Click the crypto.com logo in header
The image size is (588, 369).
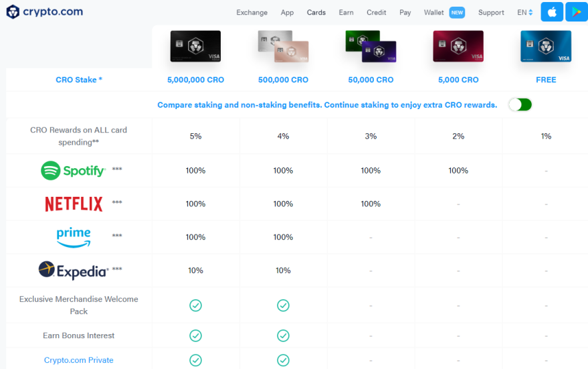coord(45,11)
